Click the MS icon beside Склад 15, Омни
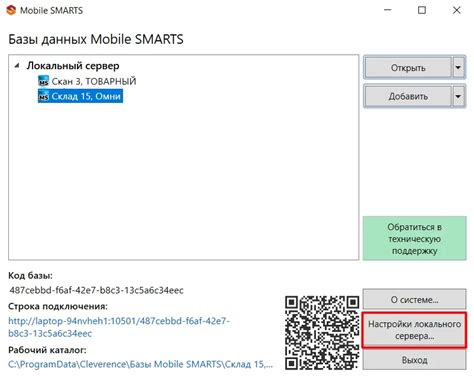Image resolution: width=474 pixels, height=378 pixels. point(44,96)
